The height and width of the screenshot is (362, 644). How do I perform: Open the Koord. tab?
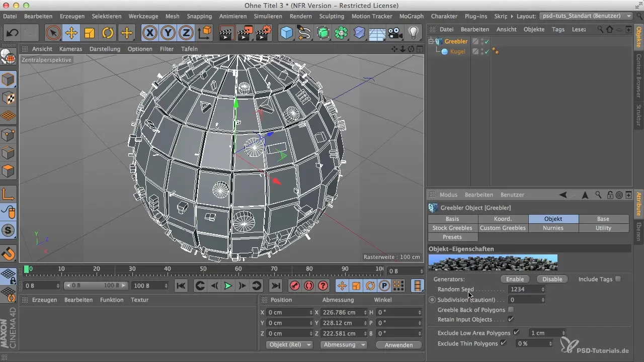click(x=503, y=219)
